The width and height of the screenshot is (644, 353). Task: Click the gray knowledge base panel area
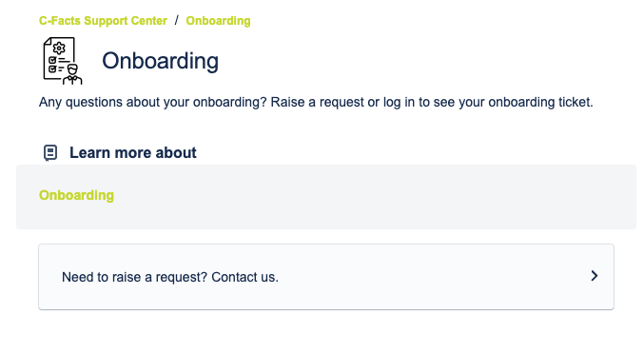(326, 197)
